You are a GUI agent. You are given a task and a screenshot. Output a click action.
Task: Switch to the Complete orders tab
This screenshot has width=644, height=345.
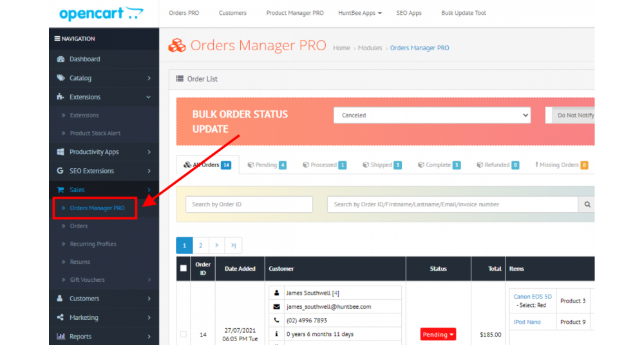(x=439, y=165)
